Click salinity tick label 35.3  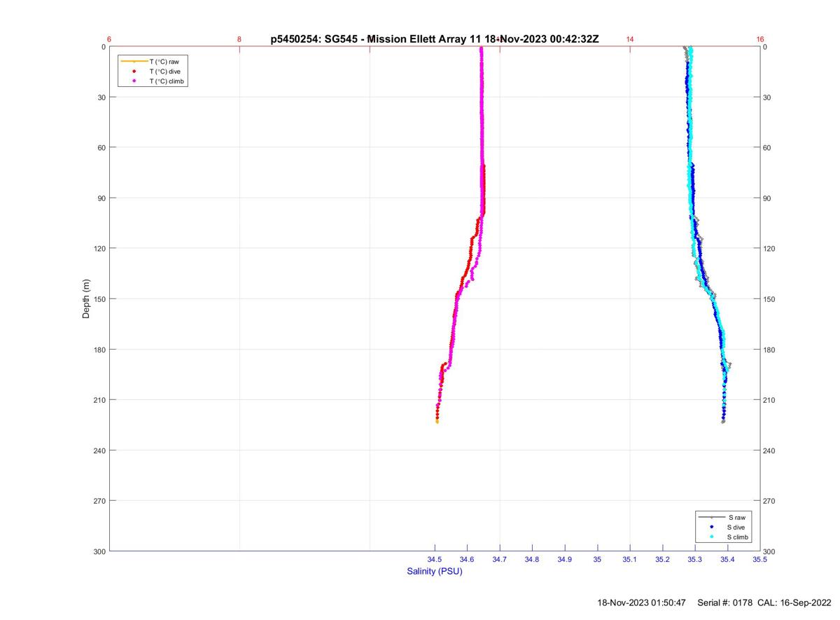tap(695, 560)
